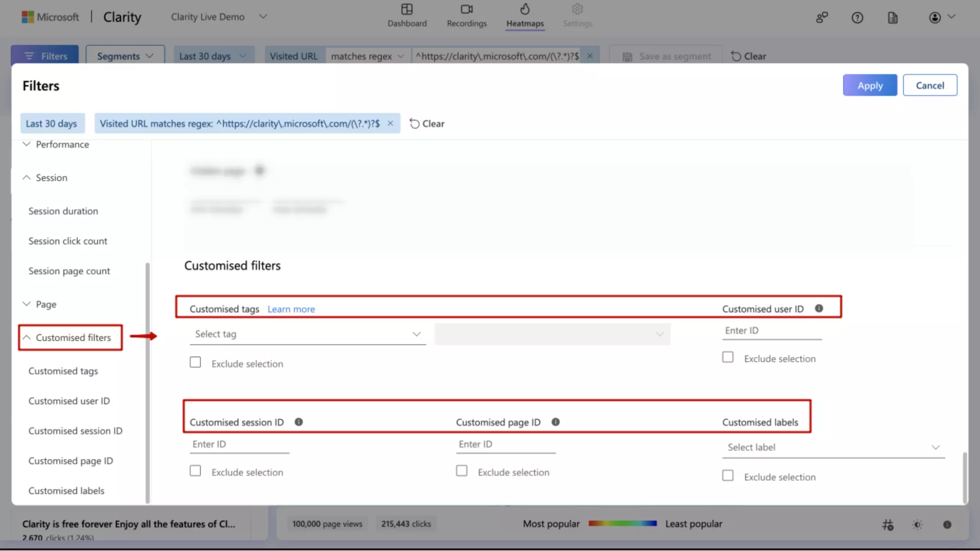Toggle the grid overlay icon near the heatmap legend
This screenshot has height=551, width=980.
click(x=888, y=524)
